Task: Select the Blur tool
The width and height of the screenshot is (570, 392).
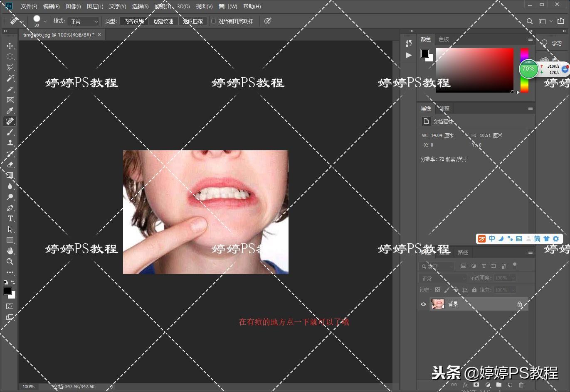Action: tap(10, 186)
